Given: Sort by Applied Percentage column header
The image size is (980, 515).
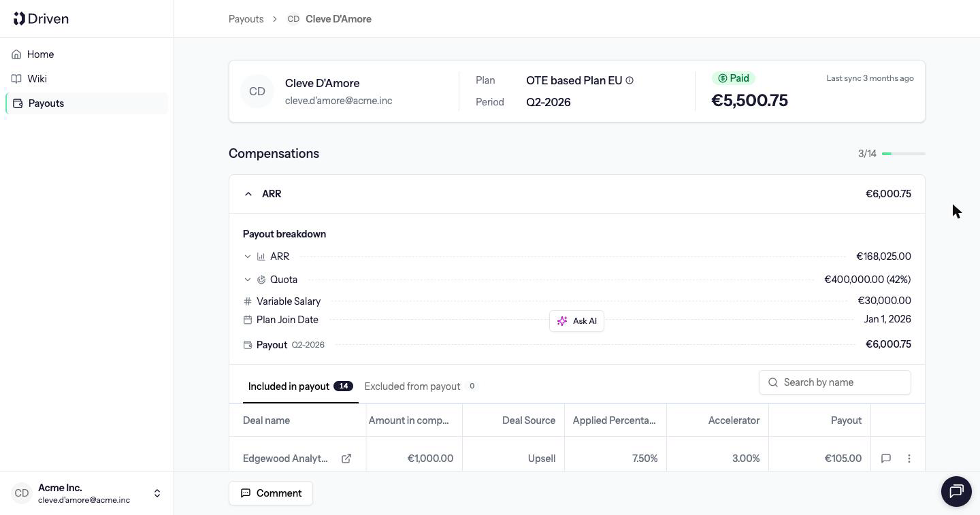Looking at the screenshot, I should (615, 420).
